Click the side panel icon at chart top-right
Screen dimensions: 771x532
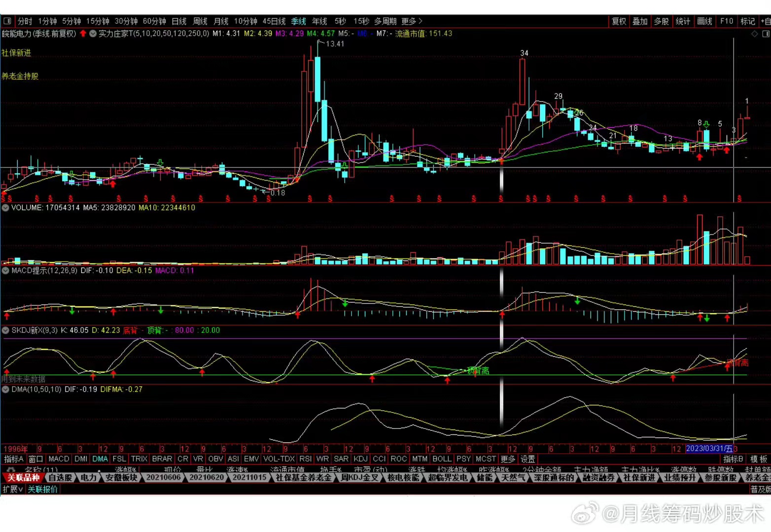point(766,34)
